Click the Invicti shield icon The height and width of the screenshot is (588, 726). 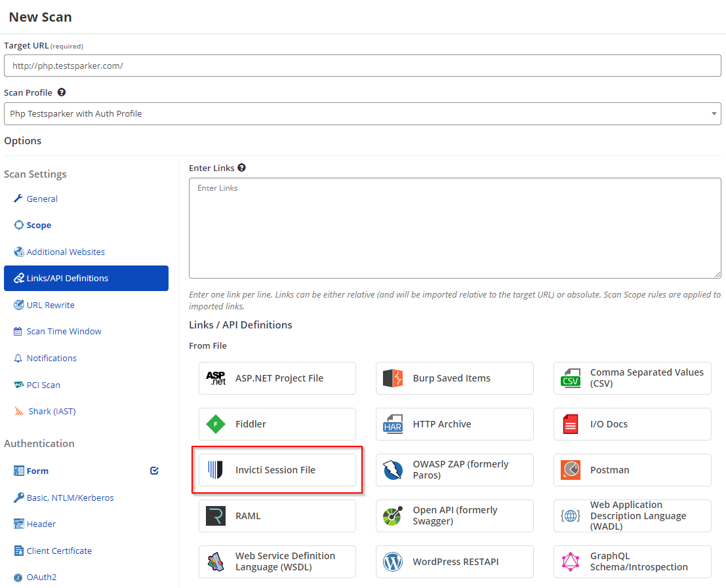pos(215,469)
